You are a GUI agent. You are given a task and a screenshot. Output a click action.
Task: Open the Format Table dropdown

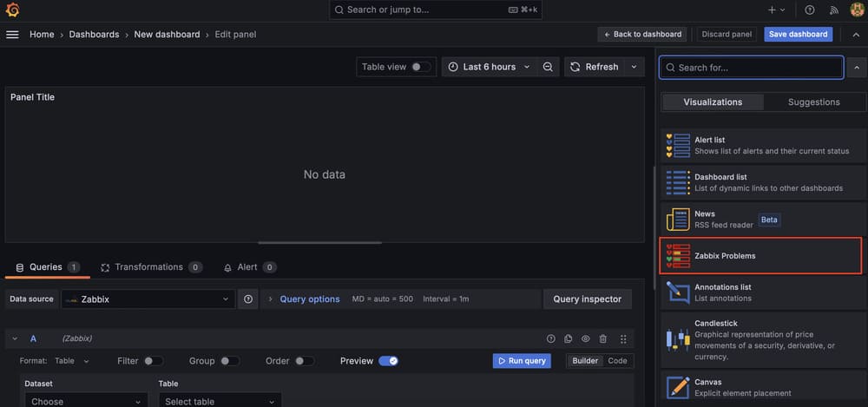[72, 361]
